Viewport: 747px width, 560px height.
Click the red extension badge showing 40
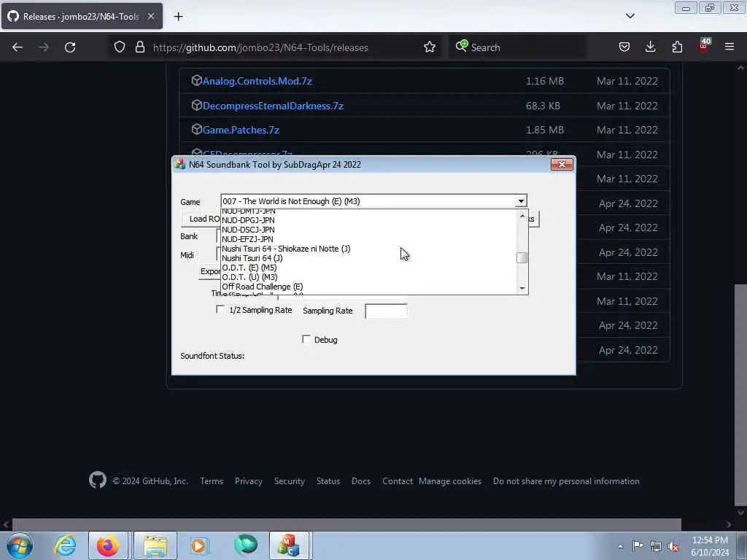(704, 46)
